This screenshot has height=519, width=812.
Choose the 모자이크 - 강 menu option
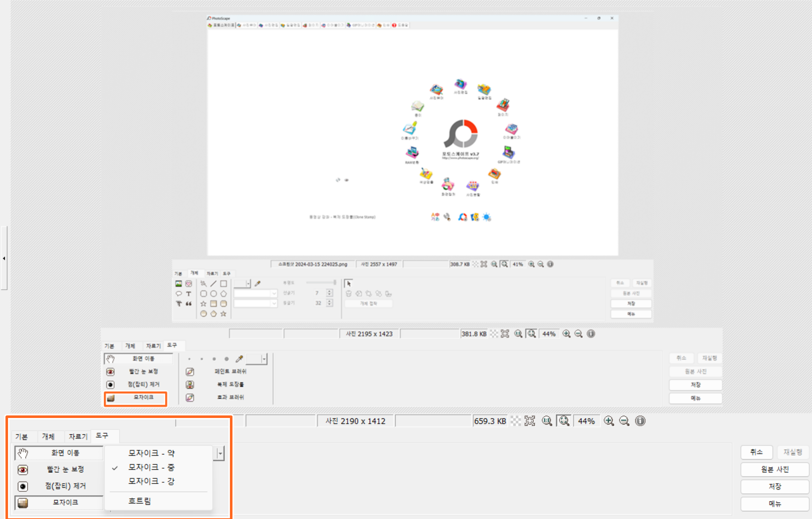pos(151,481)
